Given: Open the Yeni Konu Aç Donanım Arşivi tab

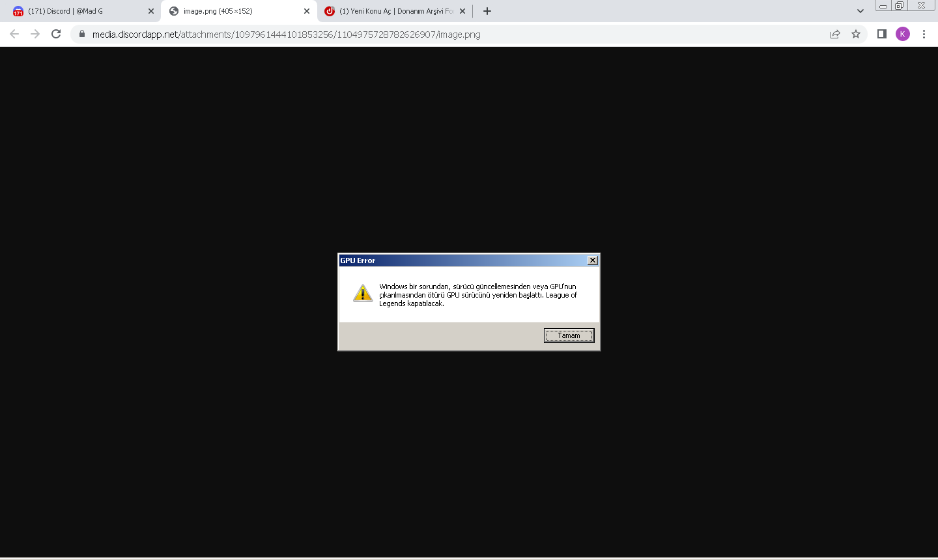Looking at the screenshot, I should 395,11.
